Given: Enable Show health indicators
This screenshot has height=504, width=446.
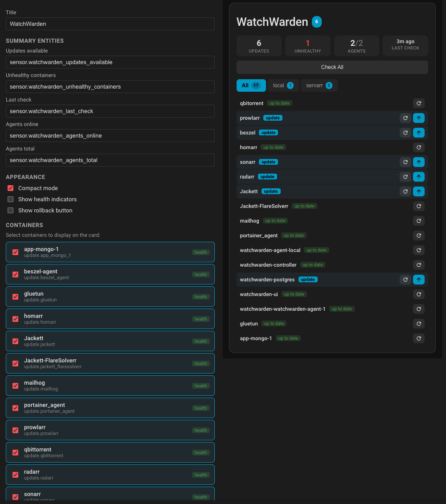Looking at the screenshot, I should pyautogui.click(x=10, y=199).
